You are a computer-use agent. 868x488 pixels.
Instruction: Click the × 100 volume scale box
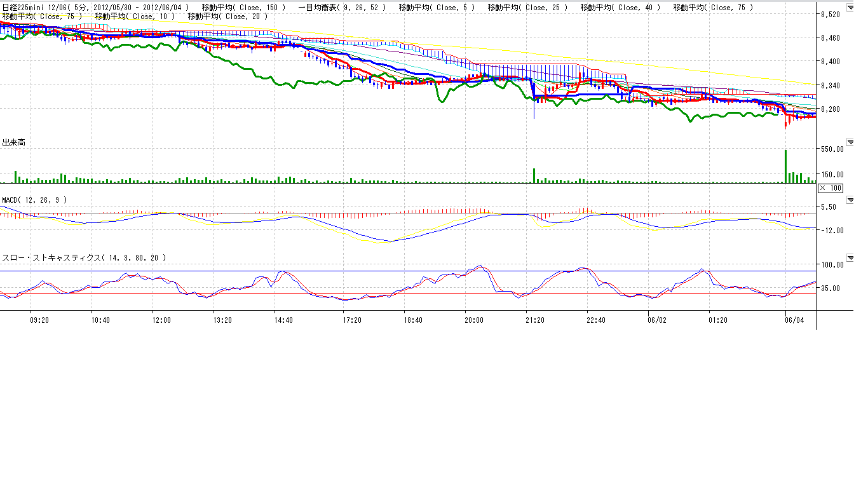coord(830,187)
